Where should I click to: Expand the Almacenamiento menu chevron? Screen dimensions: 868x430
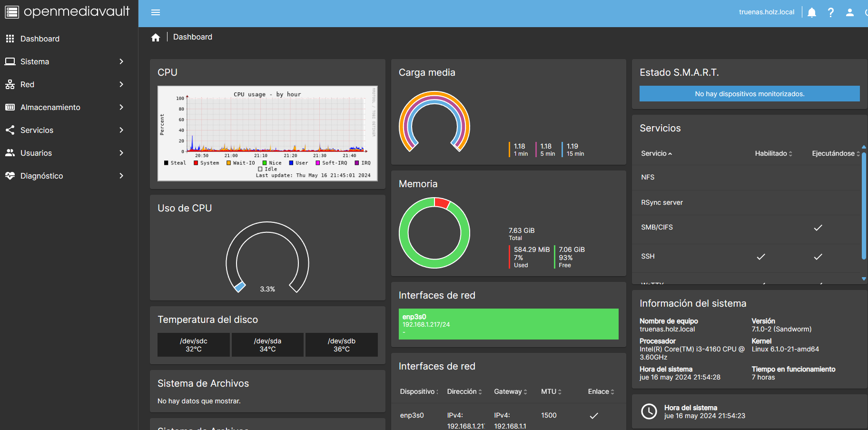click(121, 107)
